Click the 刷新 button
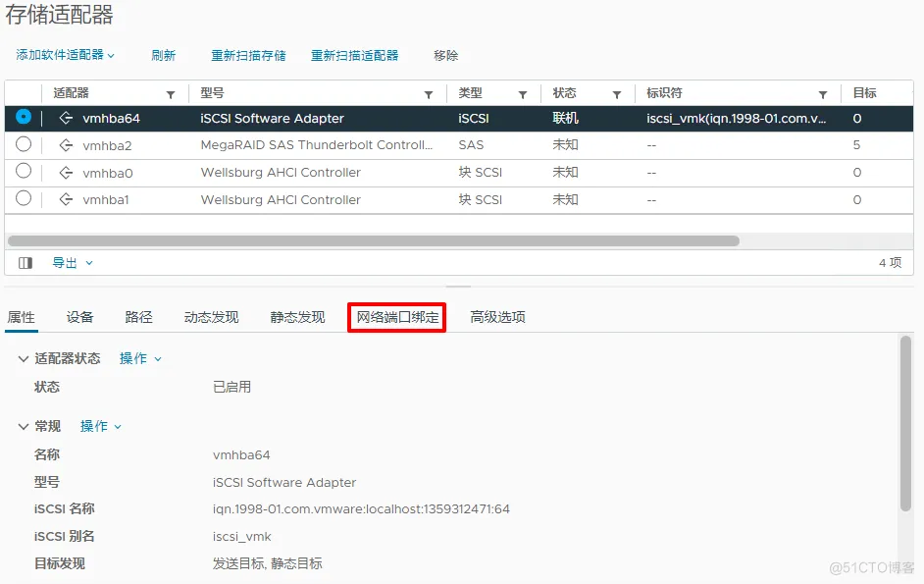This screenshot has width=924, height=584. 163,55
